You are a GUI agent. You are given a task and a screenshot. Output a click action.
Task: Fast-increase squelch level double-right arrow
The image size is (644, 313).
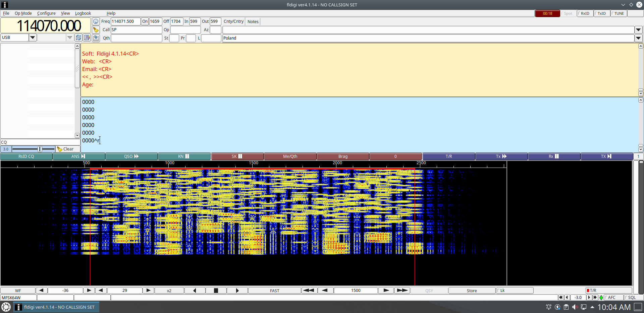pos(595,298)
